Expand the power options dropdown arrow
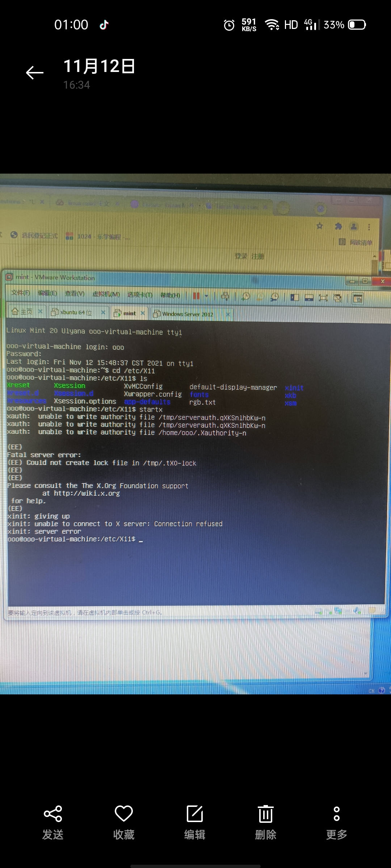 tap(207, 296)
